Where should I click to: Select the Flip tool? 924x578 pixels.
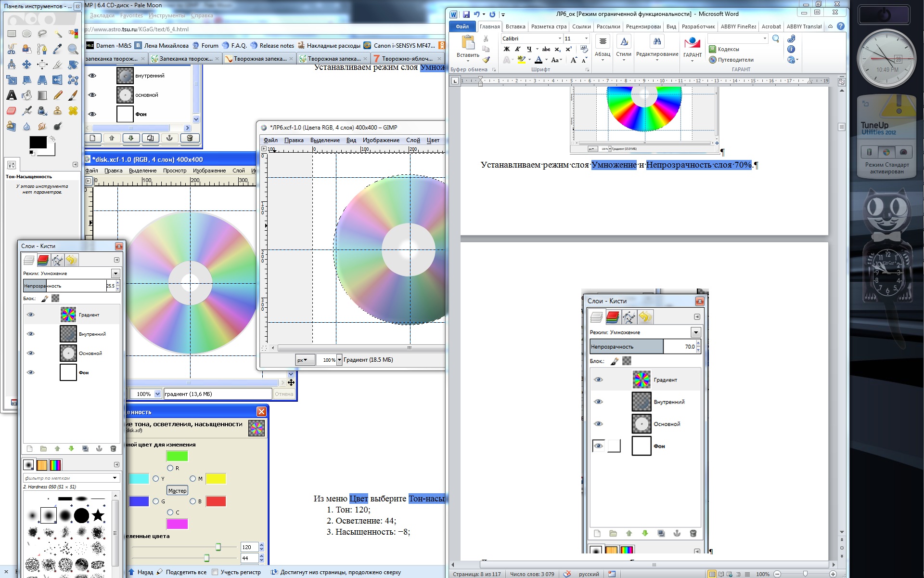pyautogui.click(x=58, y=80)
